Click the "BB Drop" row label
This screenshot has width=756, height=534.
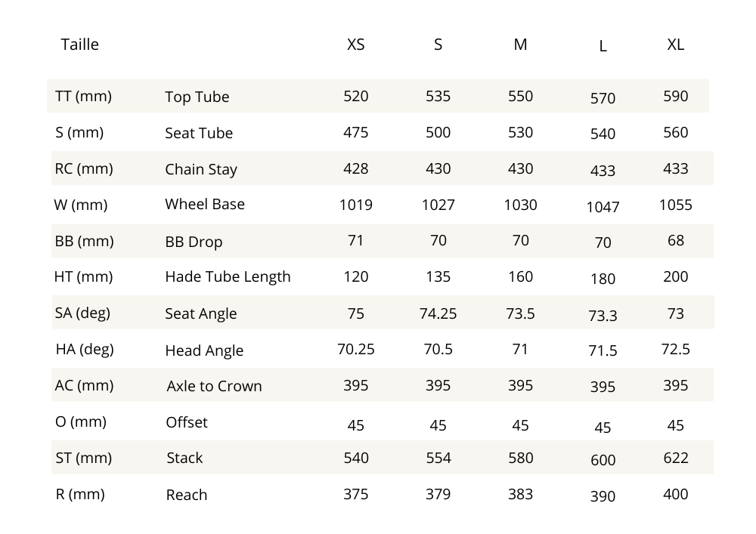point(194,242)
